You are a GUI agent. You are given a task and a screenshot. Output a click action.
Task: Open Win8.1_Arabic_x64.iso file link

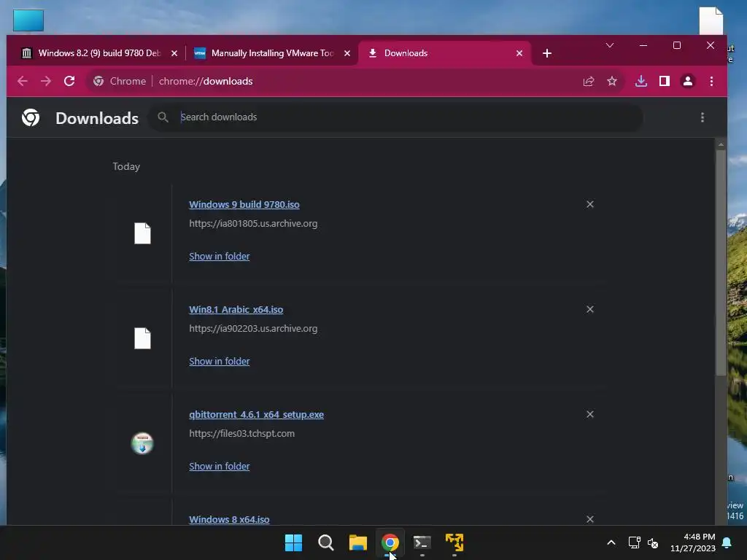[x=236, y=309]
